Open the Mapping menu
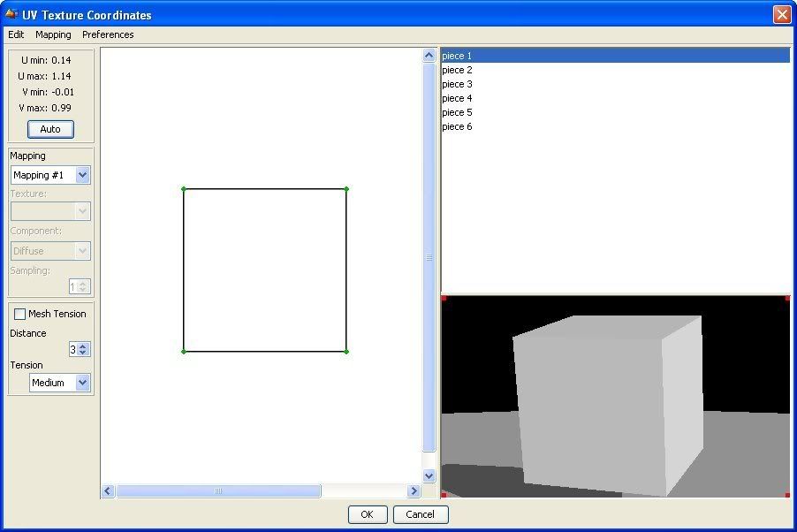The width and height of the screenshot is (797, 532). point(53,34)
